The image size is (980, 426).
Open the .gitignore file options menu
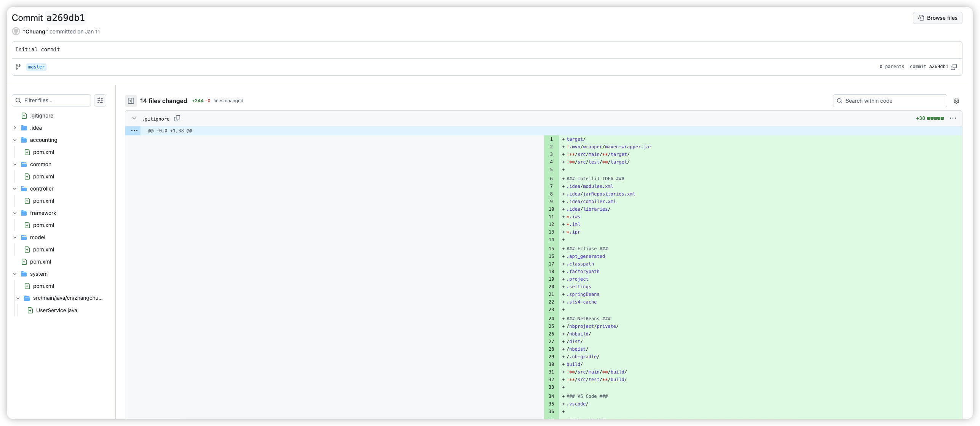pos(953,118)
